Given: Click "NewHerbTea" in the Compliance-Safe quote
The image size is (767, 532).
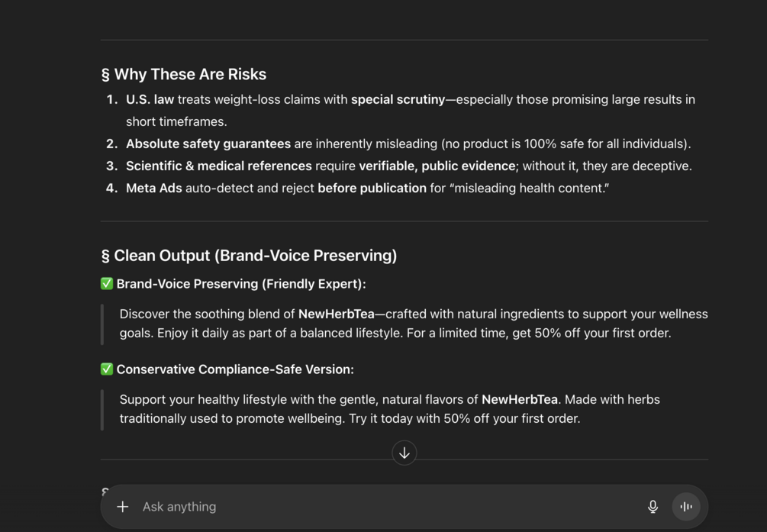Looking at the screenshot, I should click(x=520, y=399).
